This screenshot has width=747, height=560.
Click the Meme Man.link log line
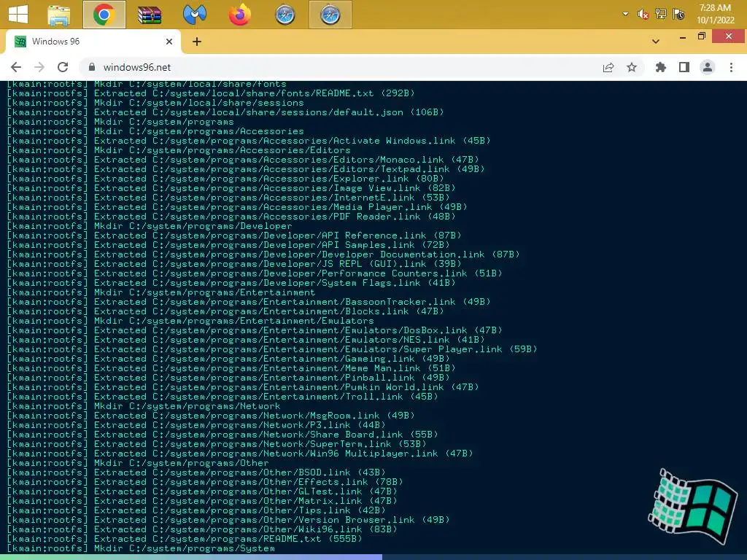[231, 368]
